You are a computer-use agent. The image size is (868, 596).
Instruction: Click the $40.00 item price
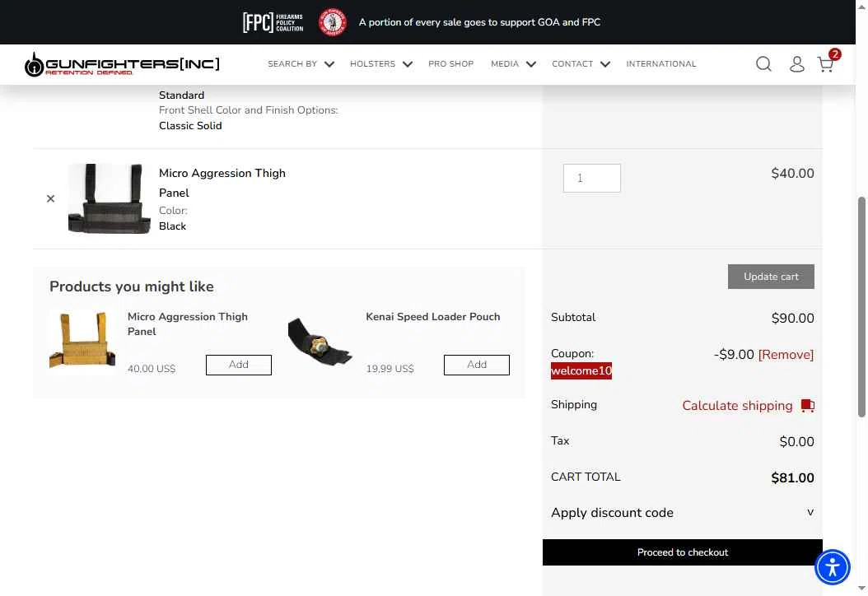[792, 173]
